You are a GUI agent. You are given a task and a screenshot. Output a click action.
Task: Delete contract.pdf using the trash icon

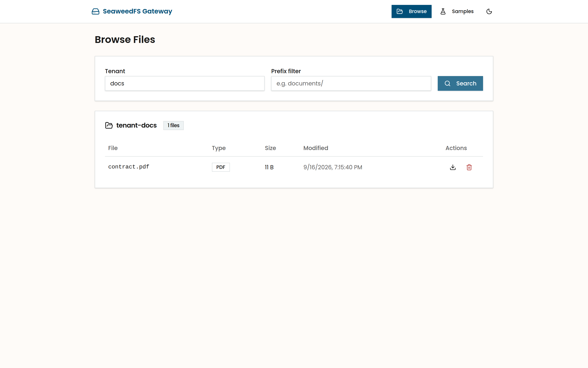click(x=469, y=167)
